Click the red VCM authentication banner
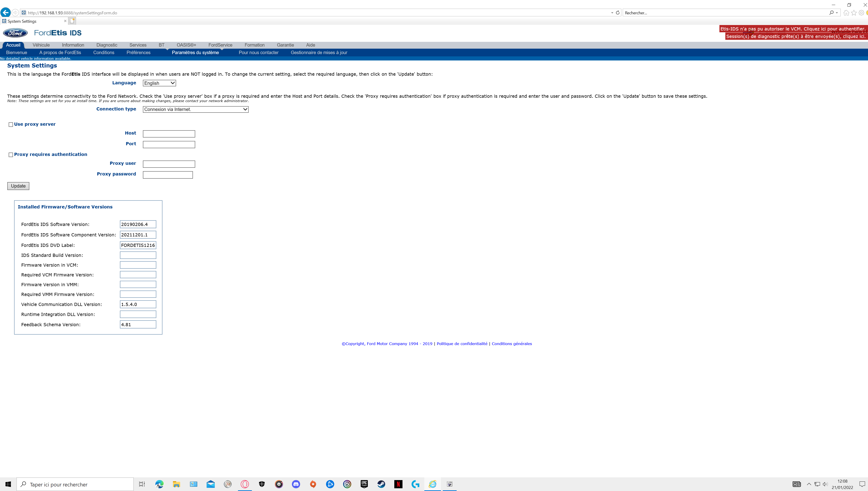The height and width of the screenshot is (491, 868). 793,29
